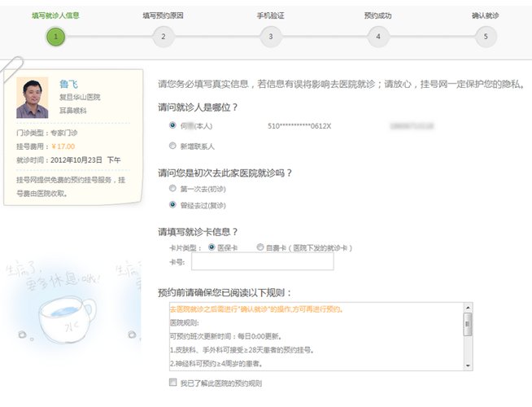This screenshot has width=532, height=407.
Task: Click the ¥17.00 registration fee
Action: [x=63, y=147]
